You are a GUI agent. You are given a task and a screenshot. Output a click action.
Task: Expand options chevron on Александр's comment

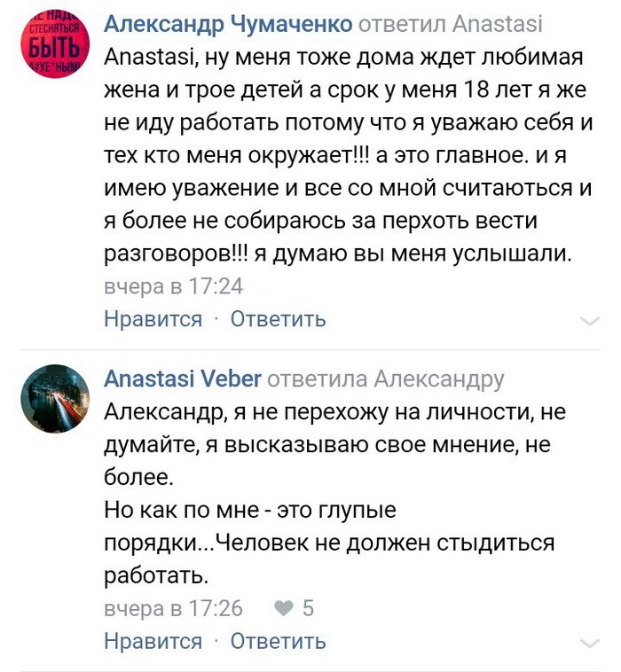tap(589, 321)
